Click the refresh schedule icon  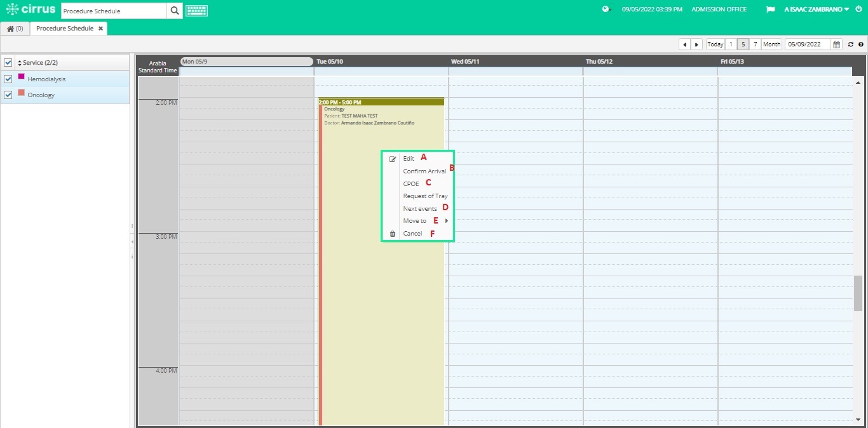(x=851, y=44)
